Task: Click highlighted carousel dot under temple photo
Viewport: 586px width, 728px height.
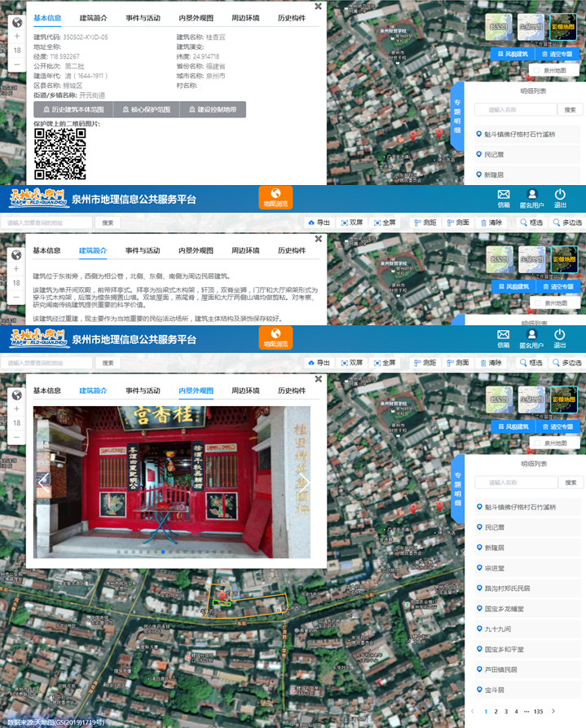Action: point(163,552)
